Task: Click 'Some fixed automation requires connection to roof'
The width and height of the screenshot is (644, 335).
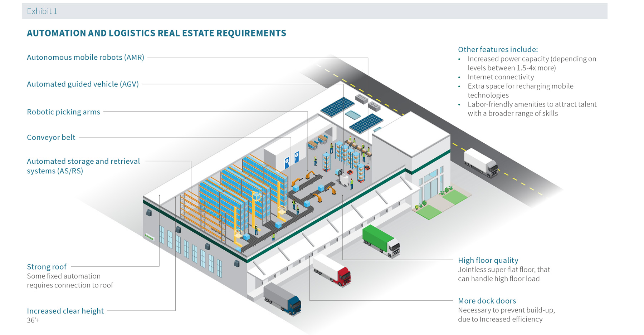Action: pyautogui.click(x=70, y=281)
